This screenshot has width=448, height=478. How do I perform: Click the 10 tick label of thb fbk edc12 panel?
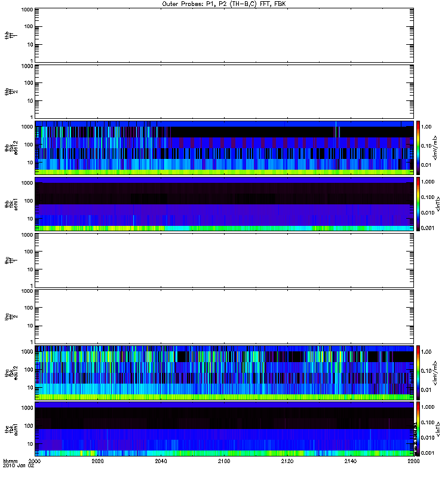(x=30, y=163)
